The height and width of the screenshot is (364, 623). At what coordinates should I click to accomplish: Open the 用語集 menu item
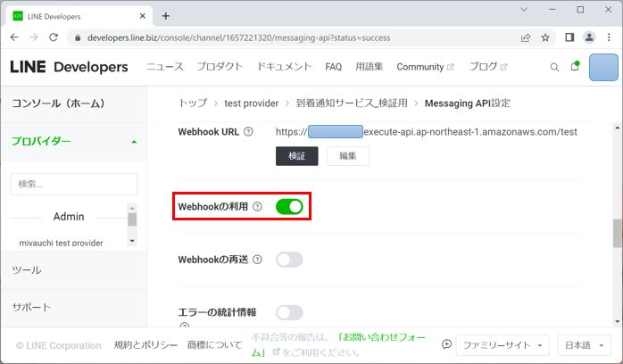point(370,67)
